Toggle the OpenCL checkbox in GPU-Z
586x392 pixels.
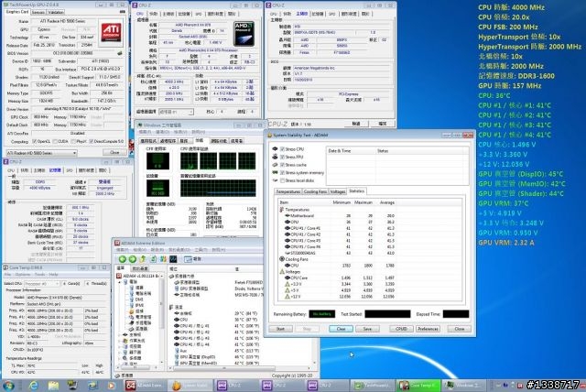tap(35, 142)
